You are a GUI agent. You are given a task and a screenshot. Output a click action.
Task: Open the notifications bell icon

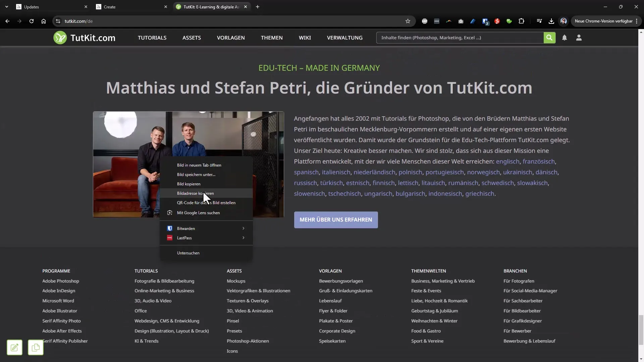coord(565,38)
